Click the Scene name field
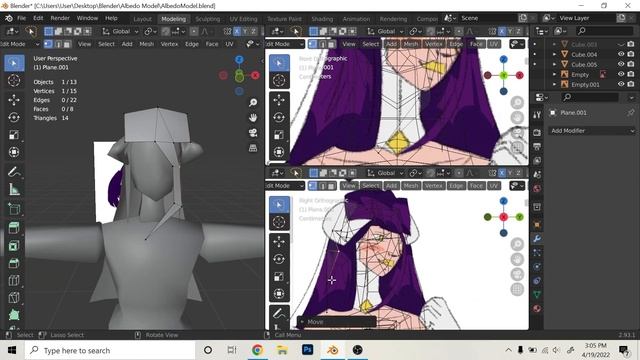Image resolution: width=640 pixels, height=360 pixels. 488,18
